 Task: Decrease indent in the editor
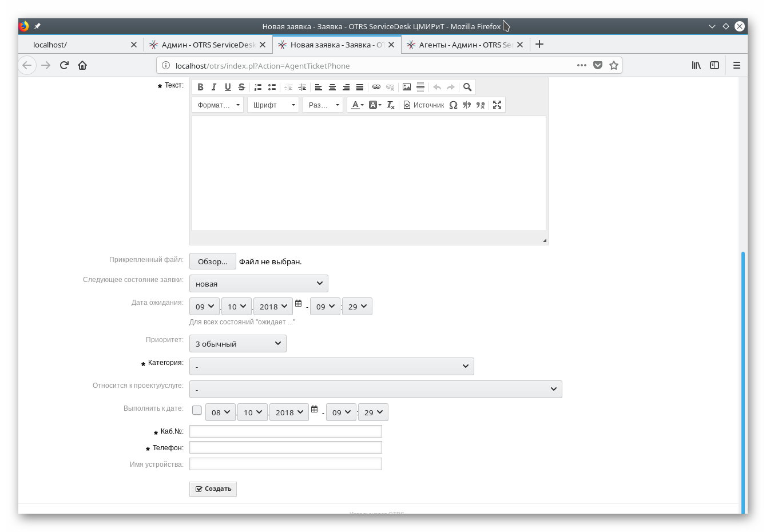pyautogui.click(x=288, y=87)
